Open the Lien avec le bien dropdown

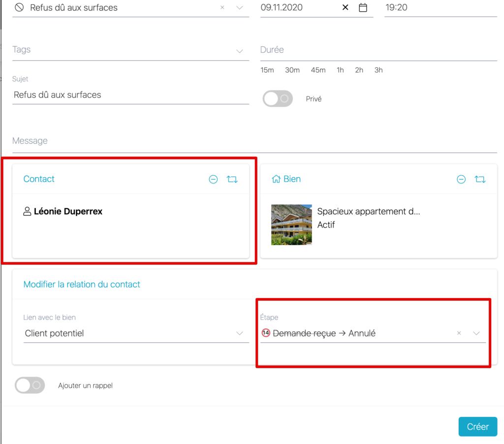click(x=239, y=333)
